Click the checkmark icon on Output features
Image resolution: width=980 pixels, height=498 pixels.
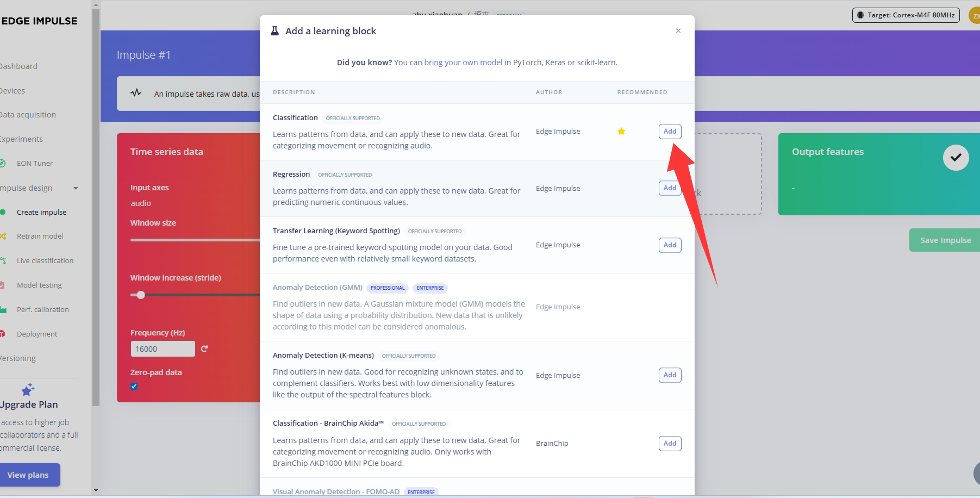coord(956,158)
